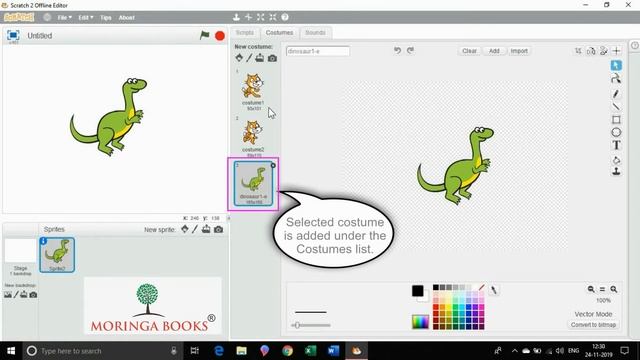This screenshot has height=360, width=640.
Task: Zoom in on the paint canvas
Action: (x=613, y=289)
